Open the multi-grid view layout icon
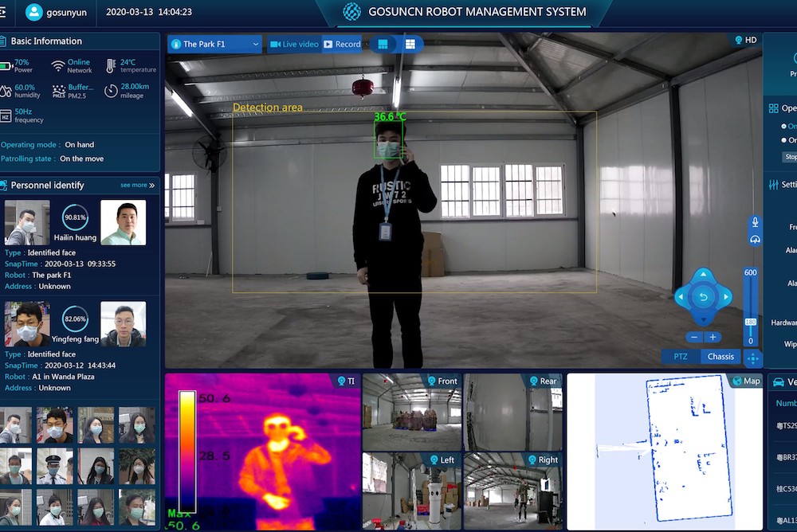 411,45
